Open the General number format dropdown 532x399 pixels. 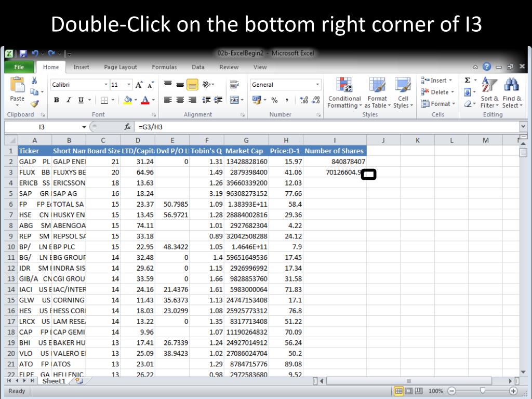[x=317, y=85]
